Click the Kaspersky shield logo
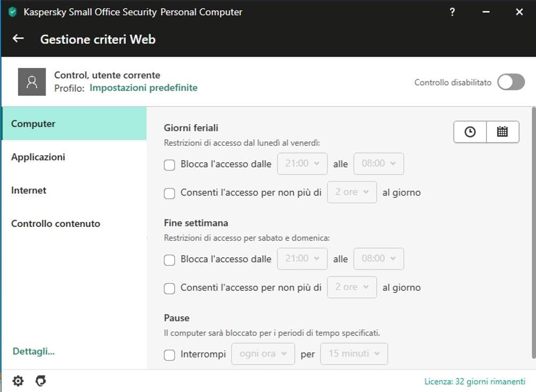The width and height of the screenshot is (536, 392). [13, 12]
